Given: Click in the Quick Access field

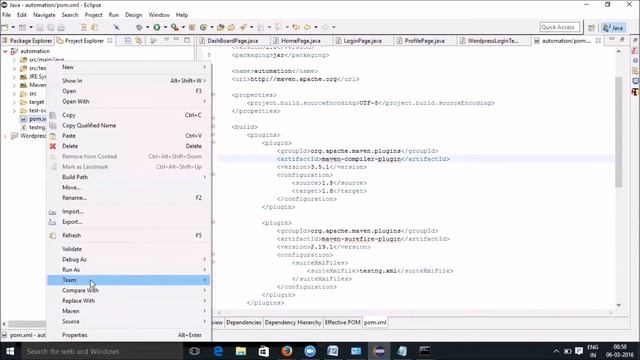Looking at the screenshot, I should [x=560, y=27].
